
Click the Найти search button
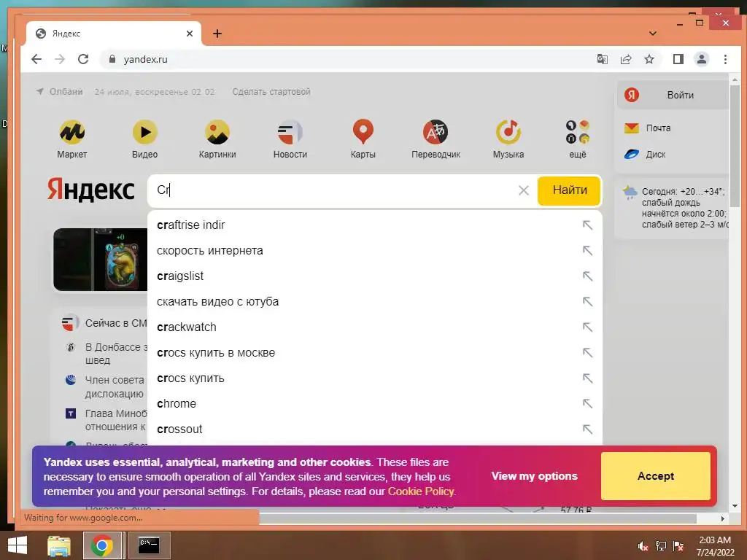click(569, 190)
